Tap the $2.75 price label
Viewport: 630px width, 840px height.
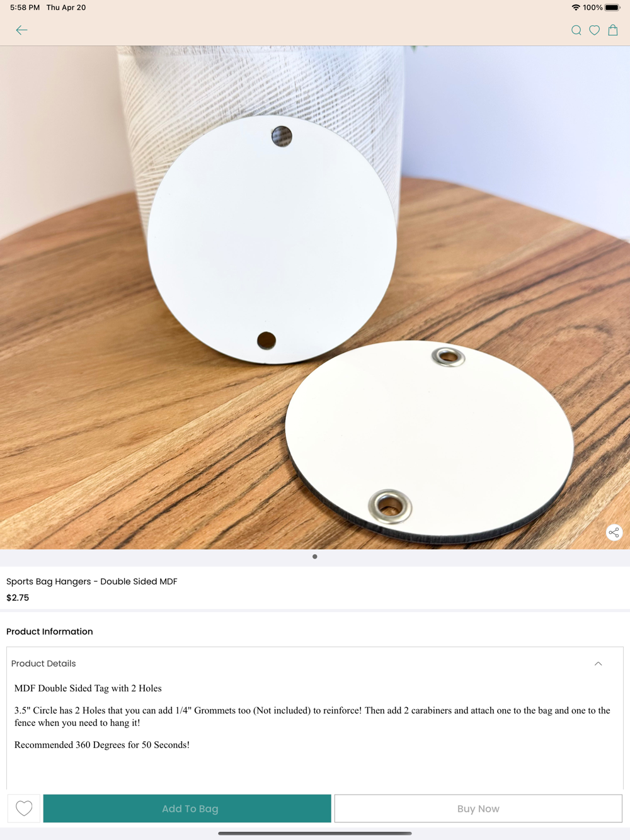click(18, 598)
